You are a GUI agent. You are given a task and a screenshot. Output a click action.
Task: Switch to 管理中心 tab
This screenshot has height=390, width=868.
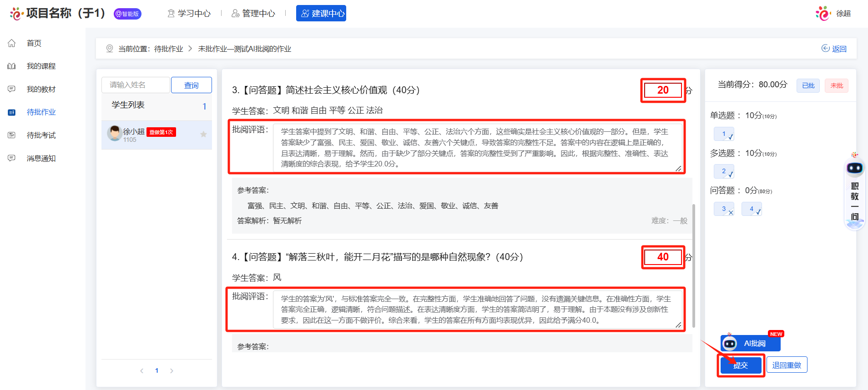coord(253,14)
